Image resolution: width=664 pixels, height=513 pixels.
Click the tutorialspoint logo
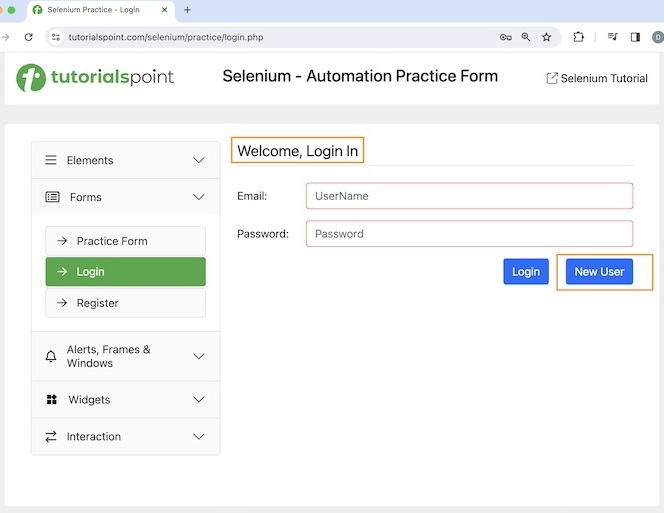[95, 78]
